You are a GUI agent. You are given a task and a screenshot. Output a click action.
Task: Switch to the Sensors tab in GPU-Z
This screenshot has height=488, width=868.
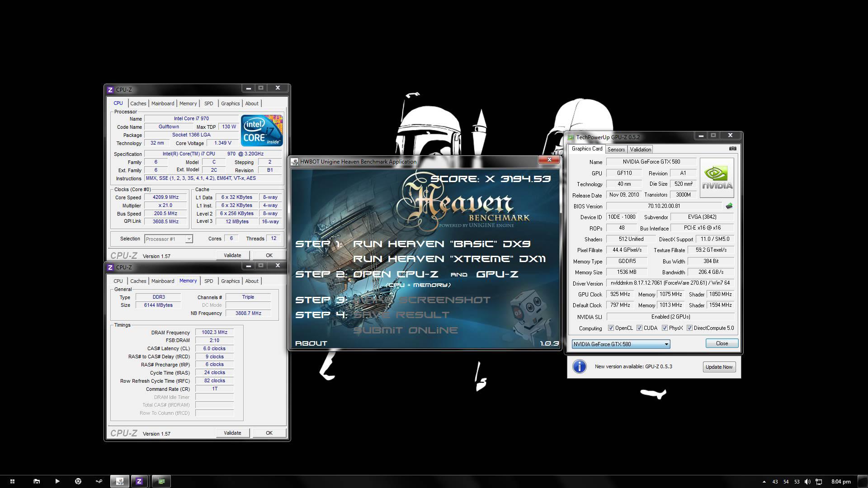pos(616,150)
